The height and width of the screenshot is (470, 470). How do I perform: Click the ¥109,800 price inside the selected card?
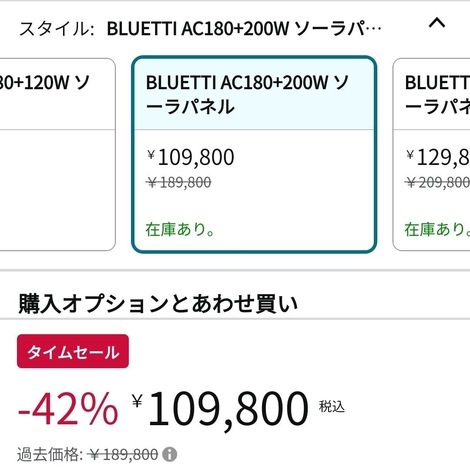point(191,157)
